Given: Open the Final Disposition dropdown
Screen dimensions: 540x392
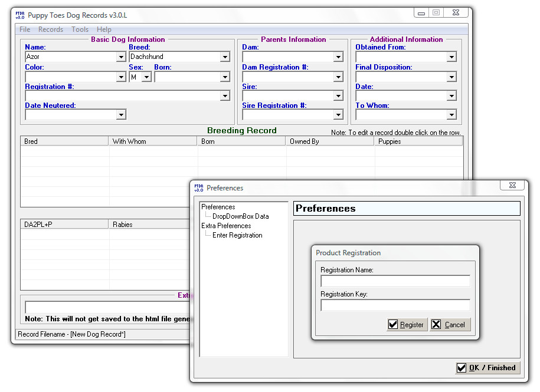Looking at the screenshot, I should pyautogui.click(x=451, y=77).
